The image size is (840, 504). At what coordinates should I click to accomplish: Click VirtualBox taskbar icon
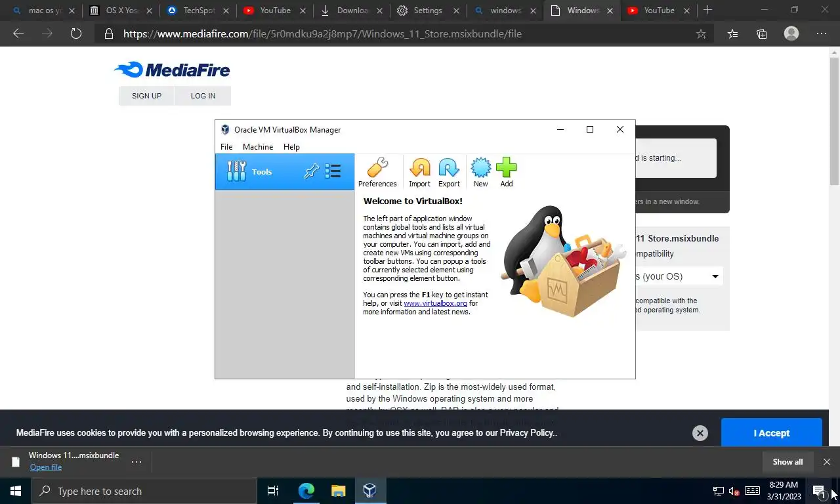click(x=369, y=491)
